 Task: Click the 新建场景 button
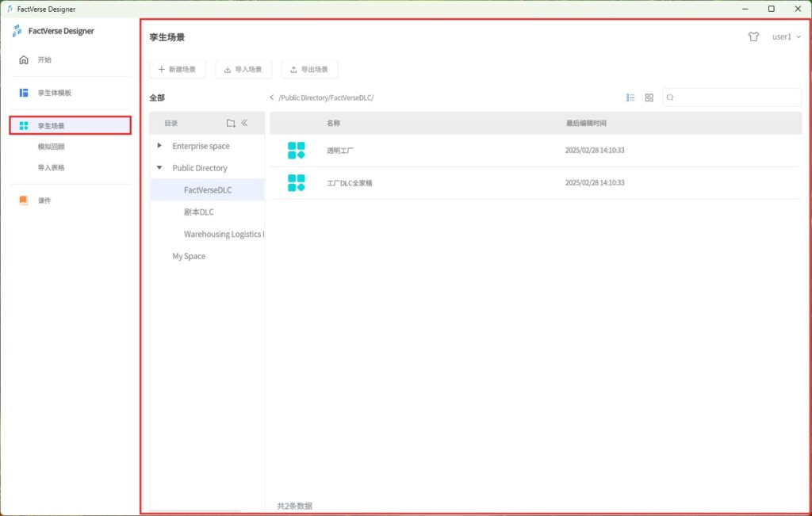tap(178, 70)
